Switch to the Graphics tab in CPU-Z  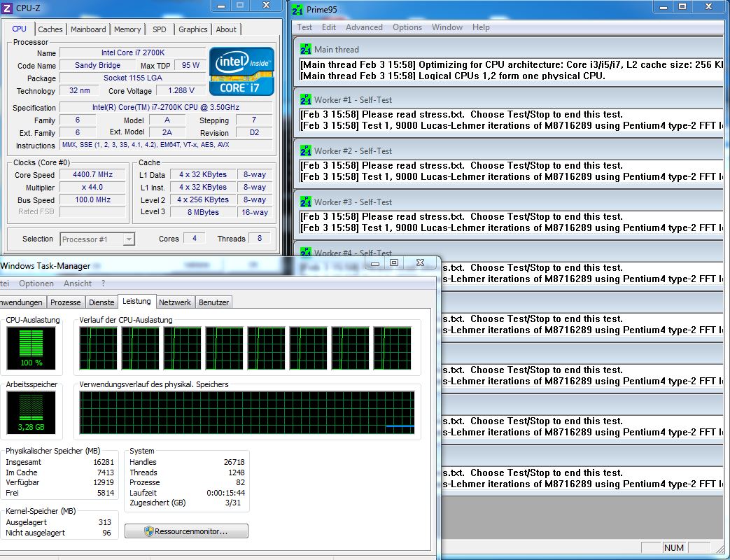[192, 29]
